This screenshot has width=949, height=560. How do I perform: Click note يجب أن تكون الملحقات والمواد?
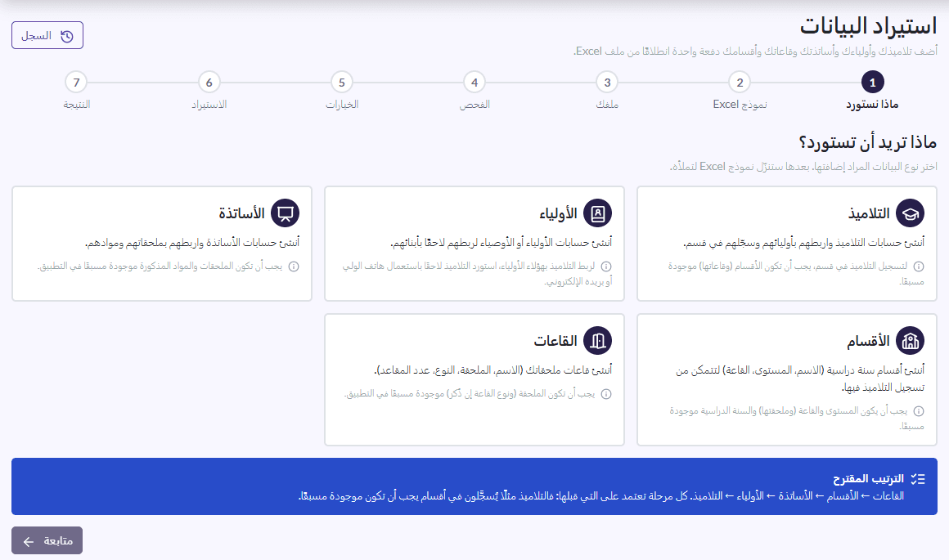point(160,266)
